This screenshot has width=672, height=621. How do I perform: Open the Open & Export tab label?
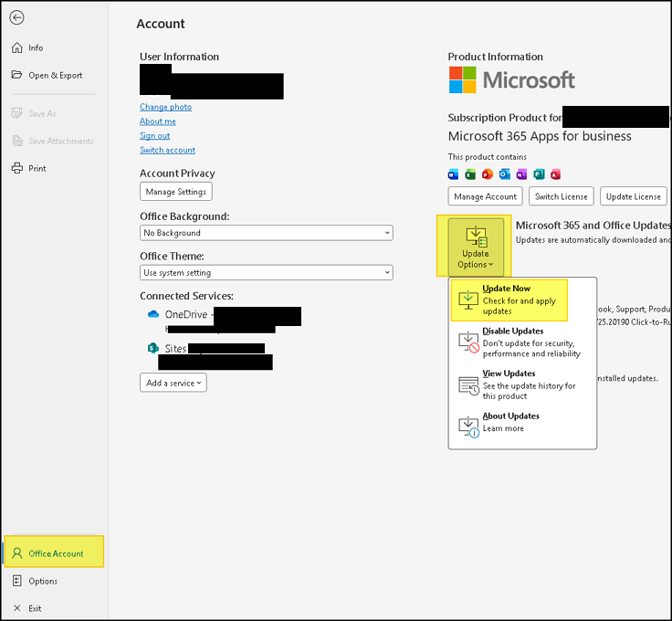[x=56, y=76]
